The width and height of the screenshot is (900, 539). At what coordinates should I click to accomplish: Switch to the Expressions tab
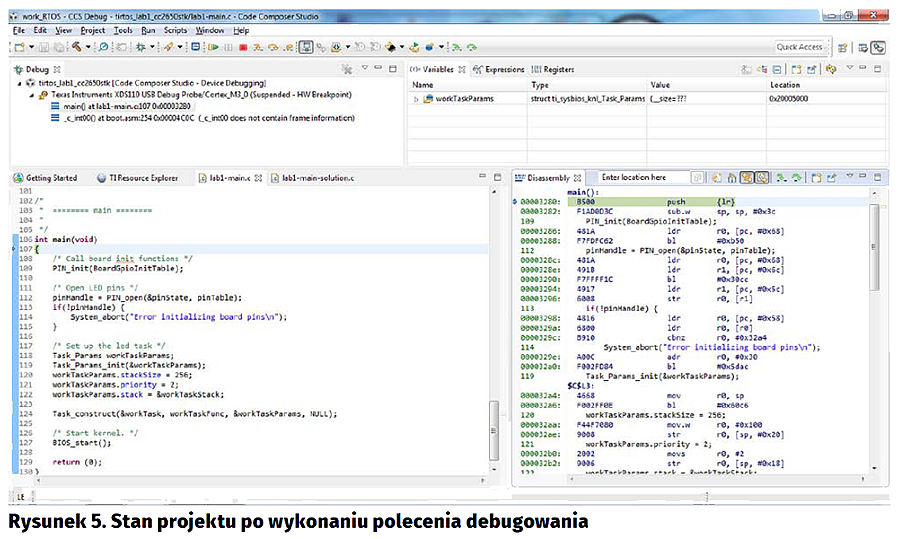[x=504, y=70]
